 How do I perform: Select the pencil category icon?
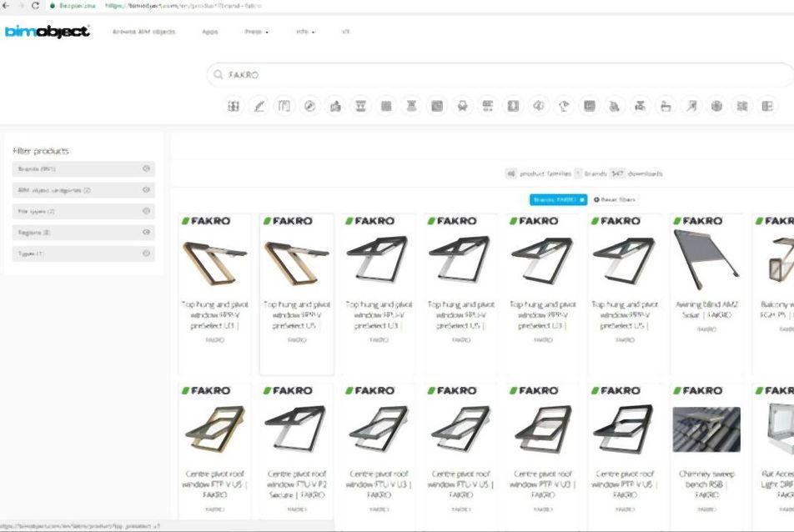tap(259, 106)
